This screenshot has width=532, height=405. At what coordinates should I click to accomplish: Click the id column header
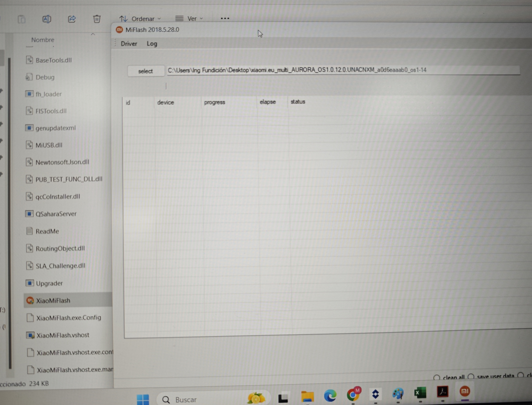point(128,103)
